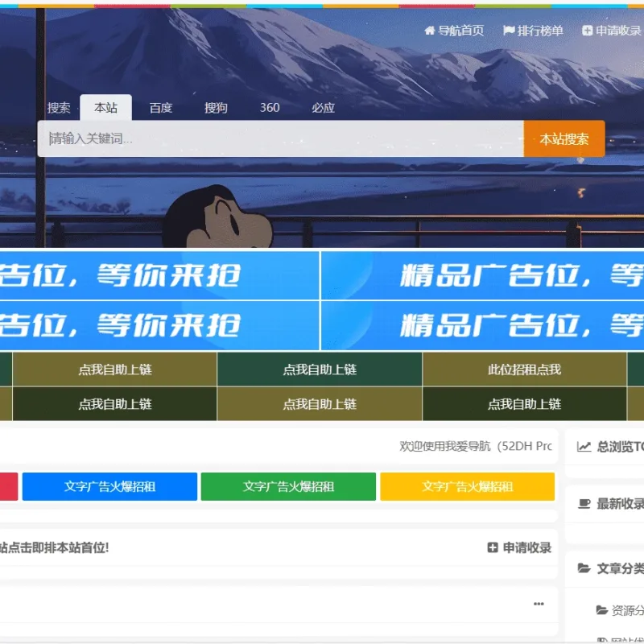Open 点我自助上链 cell directly below 此位招租点我

(x=525, y=404)
